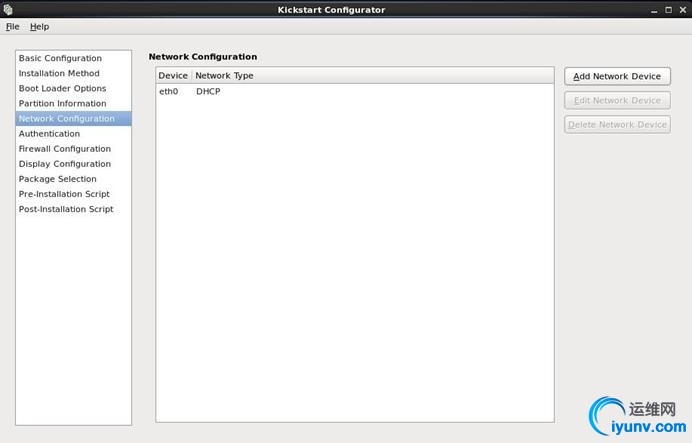This screenshot has width=692, height=443.
Task: Click the DHCP network type cell
Action: pos(208,91)
